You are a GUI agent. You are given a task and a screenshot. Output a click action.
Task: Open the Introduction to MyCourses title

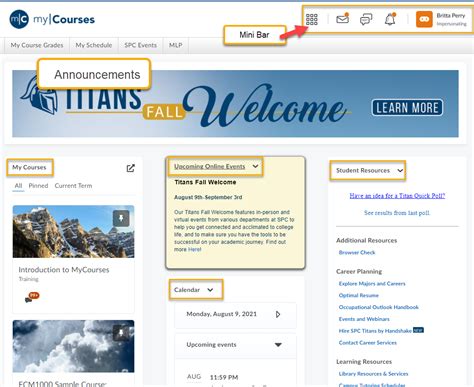tap(64, 270)
